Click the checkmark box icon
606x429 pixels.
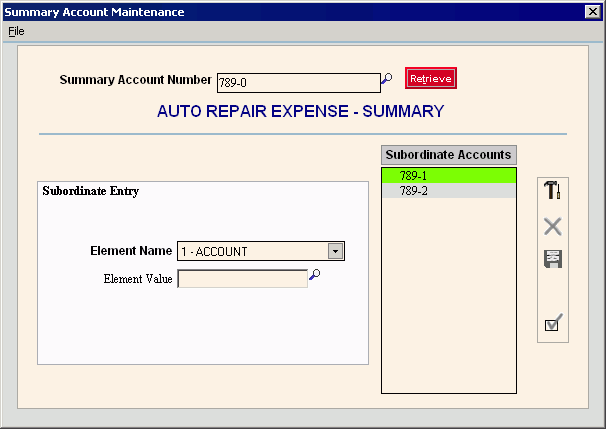click(x=552, y=323)
